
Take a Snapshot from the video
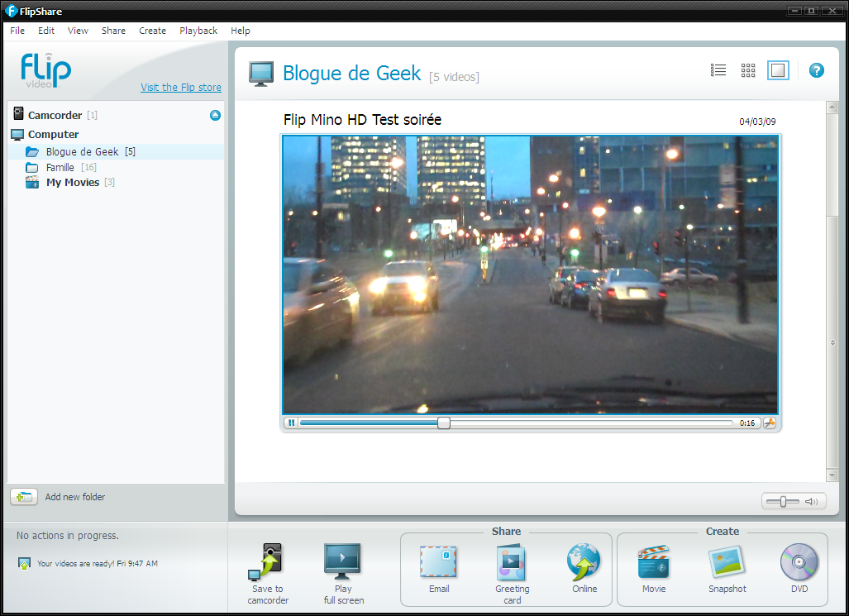pos(727,564)
